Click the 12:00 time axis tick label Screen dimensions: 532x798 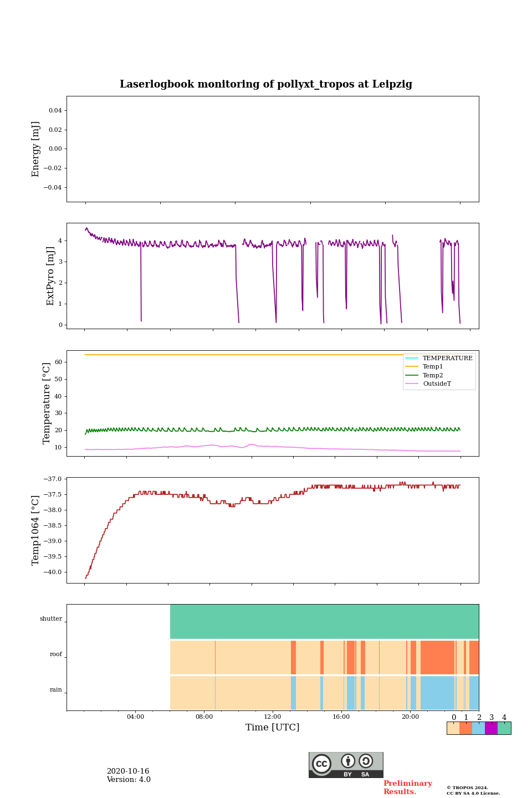pos(273,717)
